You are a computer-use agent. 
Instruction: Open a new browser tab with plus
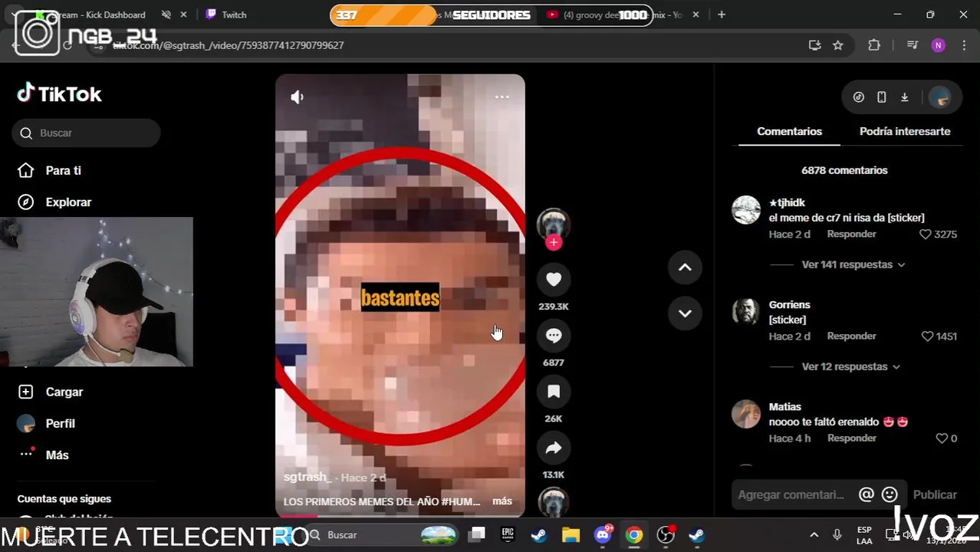point(722,15)
